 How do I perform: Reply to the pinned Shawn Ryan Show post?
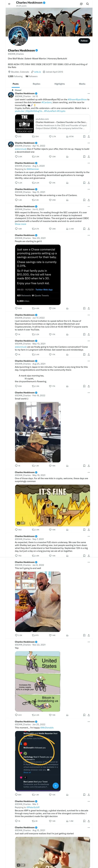coord(16,136)
